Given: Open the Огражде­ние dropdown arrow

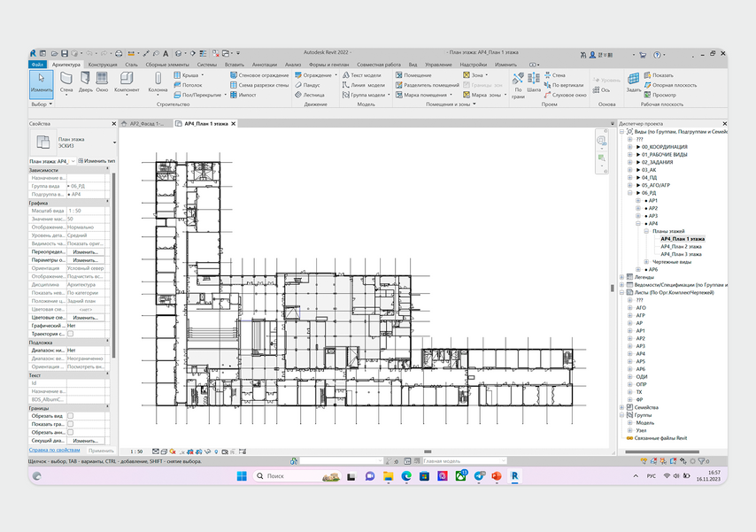Looking at the screenshot, I should click(336, 75).
